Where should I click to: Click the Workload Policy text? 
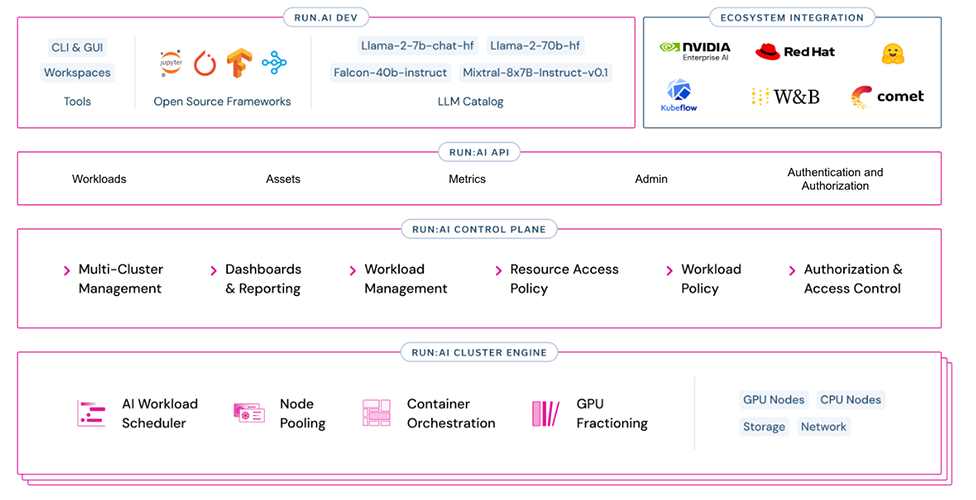[x=711, y=279]
